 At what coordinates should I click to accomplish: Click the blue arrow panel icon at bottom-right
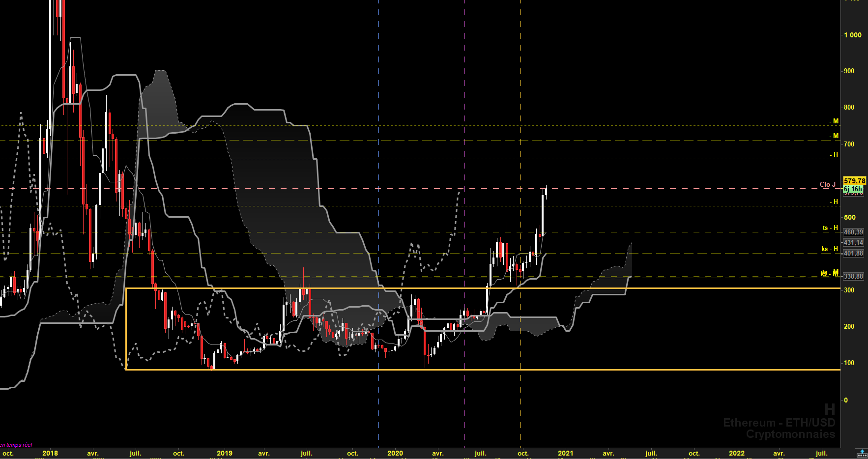click(862, 453)
